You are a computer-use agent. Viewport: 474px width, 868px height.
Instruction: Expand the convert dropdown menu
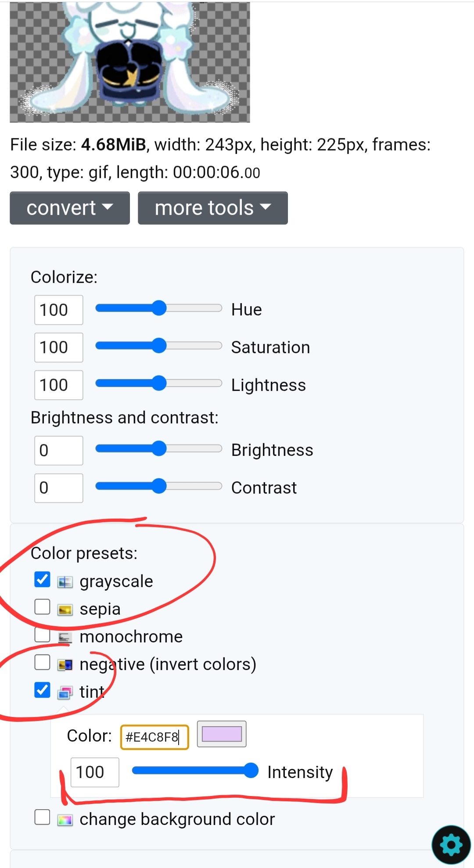click(x=70, y=208)
